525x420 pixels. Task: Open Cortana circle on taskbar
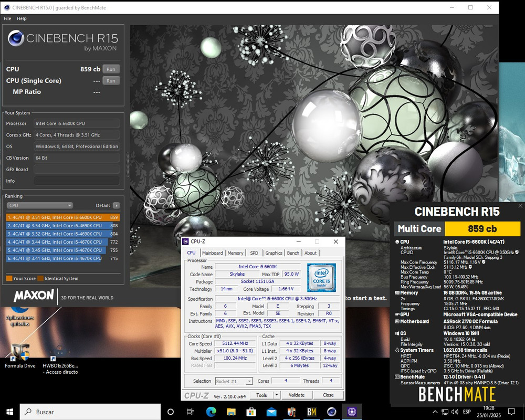[x=171, y=412]
